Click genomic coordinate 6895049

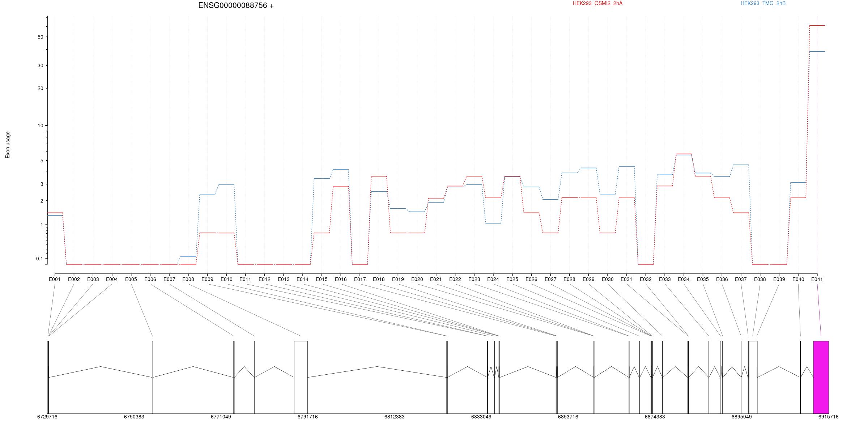pyautogui.click(x=742, y=417)
